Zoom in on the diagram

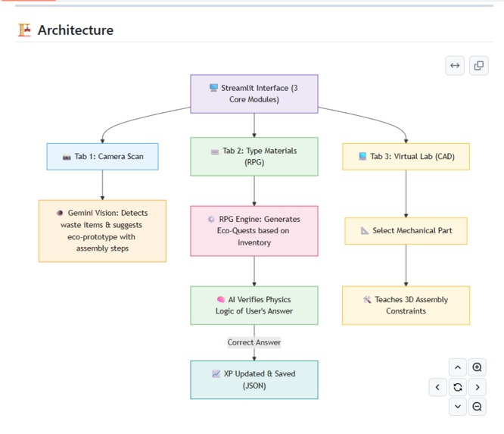point(477,367)
